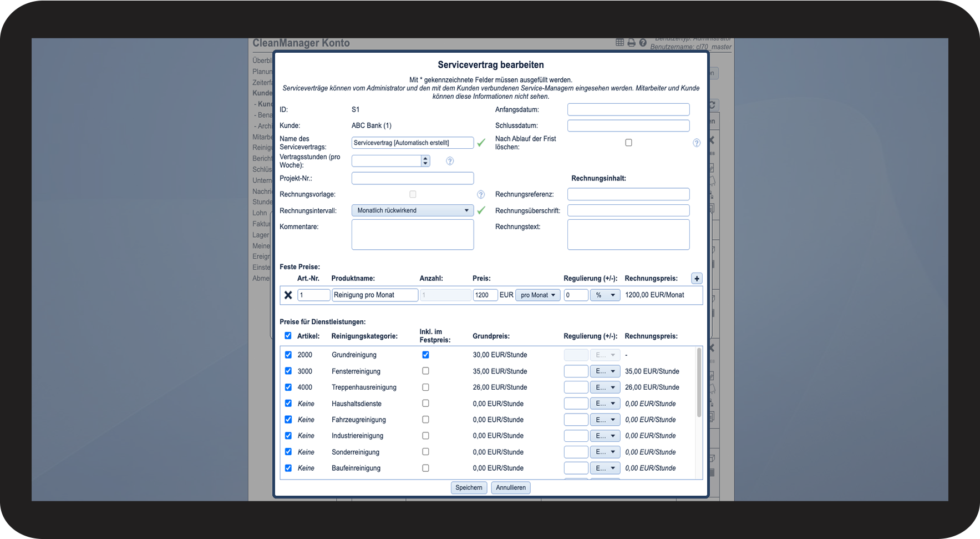980x539 pixels.
Task: Click the Anfangsdatum date field
Action: [628, 110]
